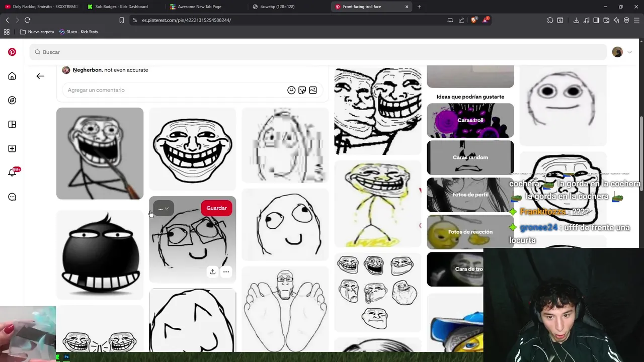Open the apps grid on bookmarks bar

pos(7,32)
